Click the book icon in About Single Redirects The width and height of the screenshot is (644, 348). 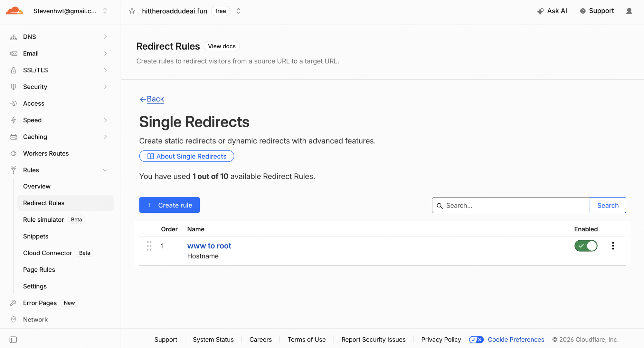[x=150, y=156]
